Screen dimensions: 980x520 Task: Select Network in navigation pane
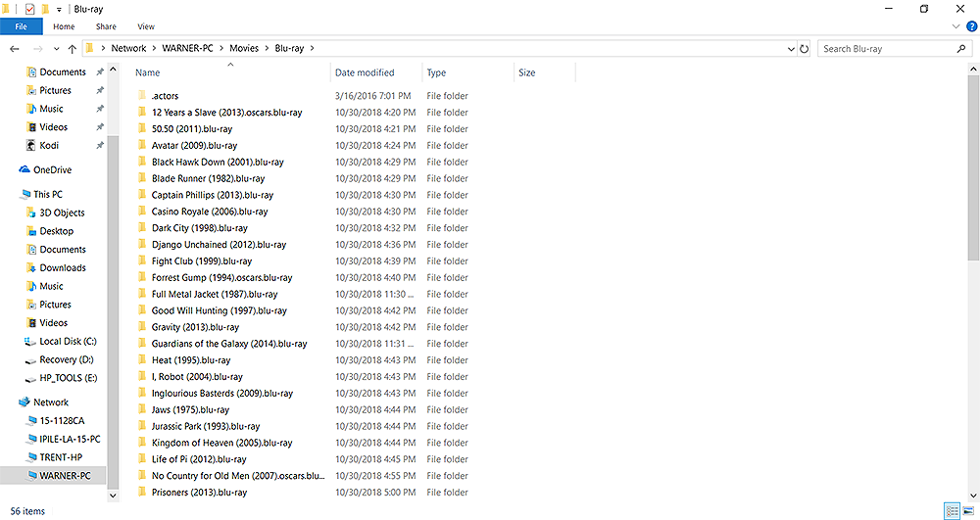click(x=51, y=402)
